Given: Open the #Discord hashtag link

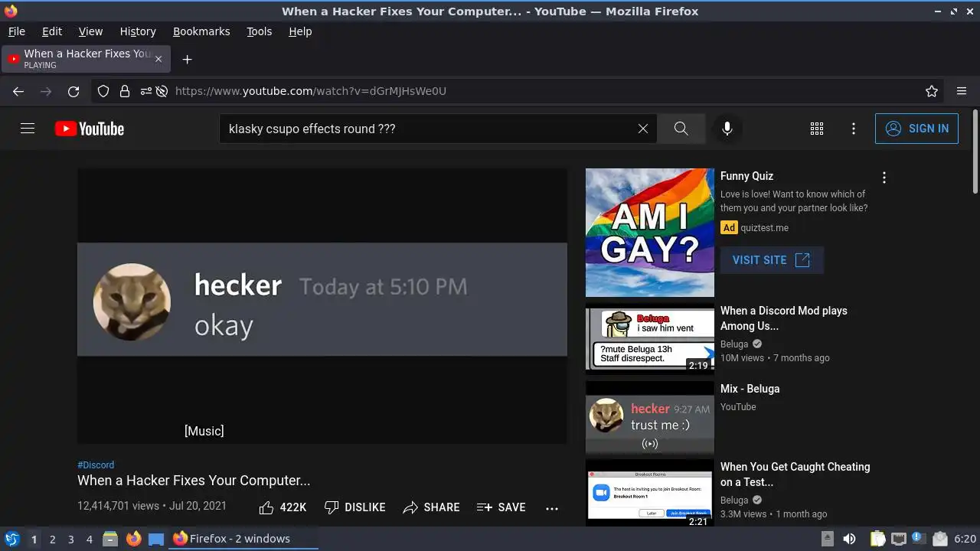Looking at the screenshot, I should [x=96, y=465].
